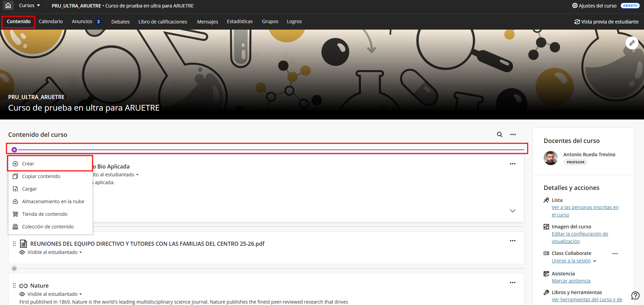Enable student preview mode
The width and height of the screenshot is (644, 305).
[606, 22]
